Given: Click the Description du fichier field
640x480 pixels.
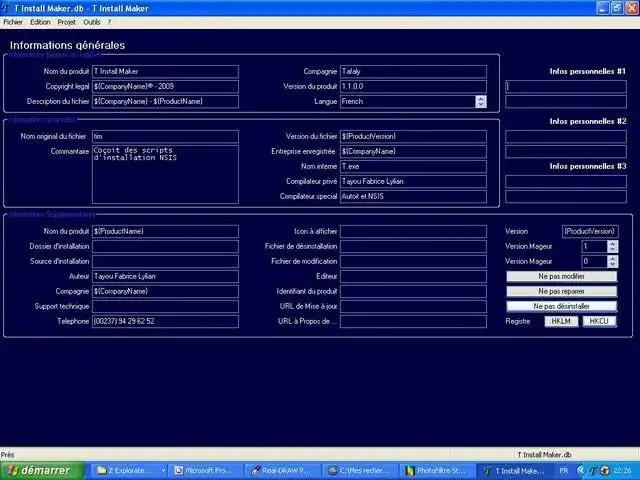Looking at the screenshot, I should (x=165, y=102).
